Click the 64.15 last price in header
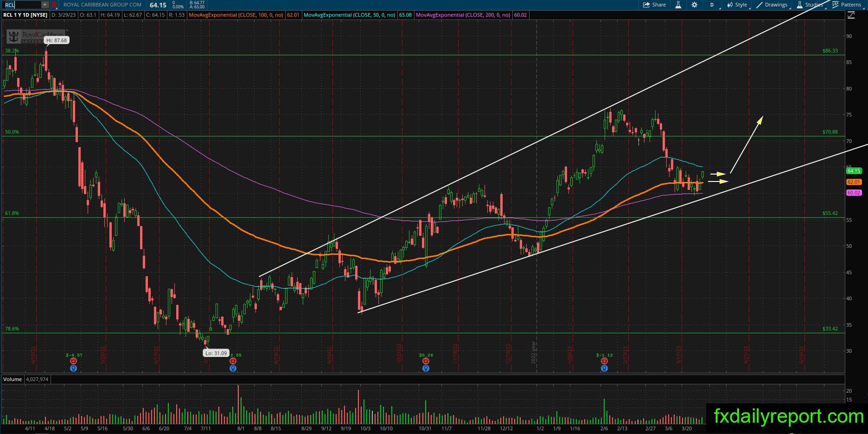 click(158, 5)
